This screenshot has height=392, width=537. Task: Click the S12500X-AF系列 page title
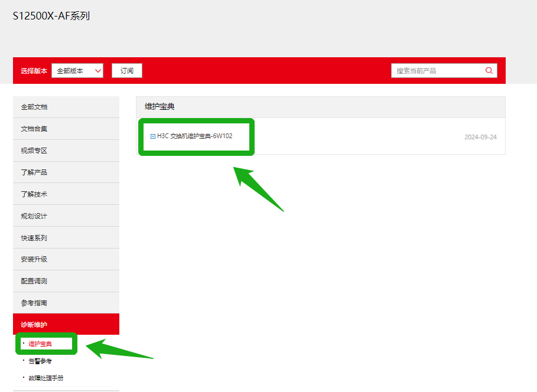[51, 16]
